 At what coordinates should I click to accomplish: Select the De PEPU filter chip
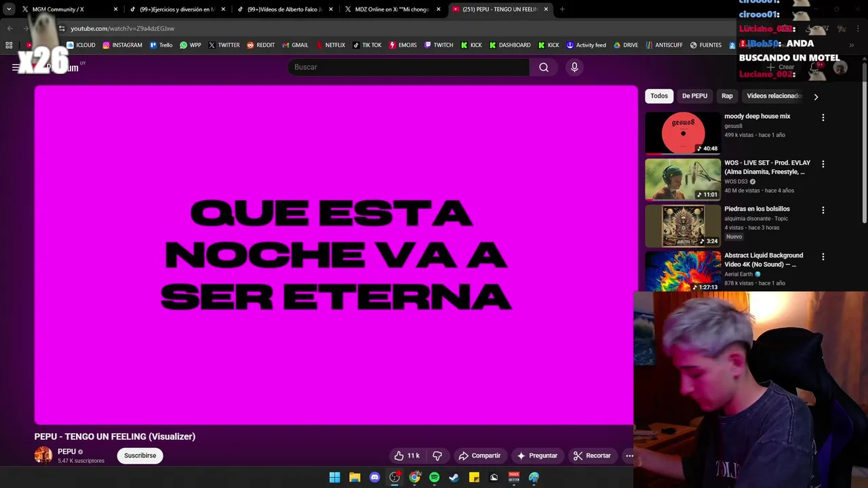pos(694,96)
